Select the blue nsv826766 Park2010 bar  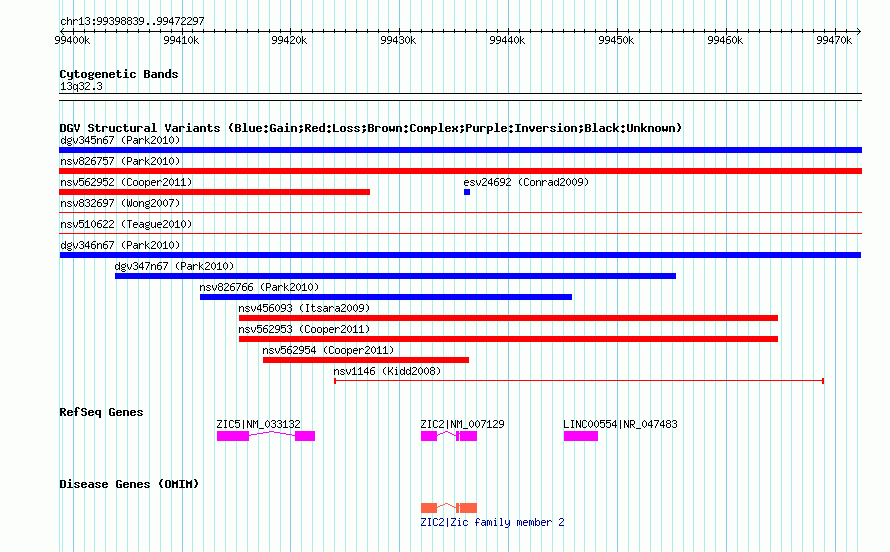click(386, 297)
